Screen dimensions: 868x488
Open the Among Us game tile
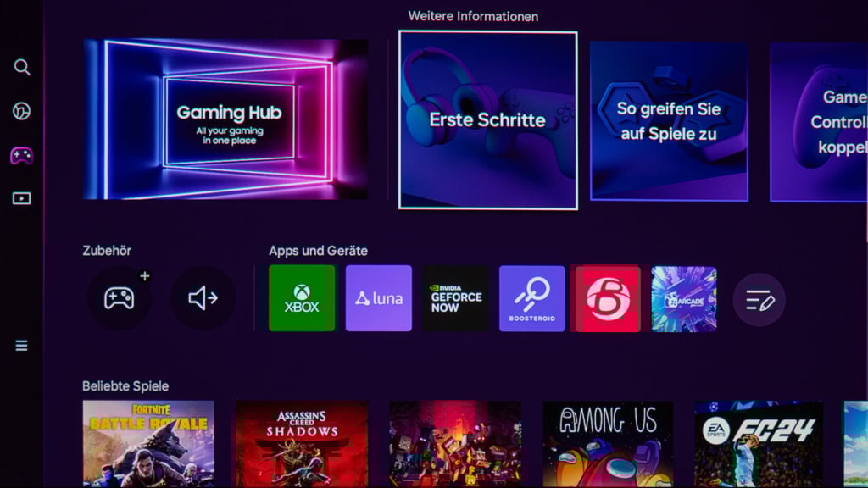(608, 444)
